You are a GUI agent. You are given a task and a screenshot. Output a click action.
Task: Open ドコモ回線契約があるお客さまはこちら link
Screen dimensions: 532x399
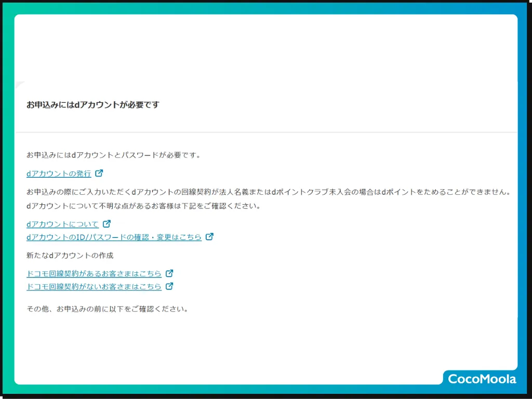coord(94,273)
